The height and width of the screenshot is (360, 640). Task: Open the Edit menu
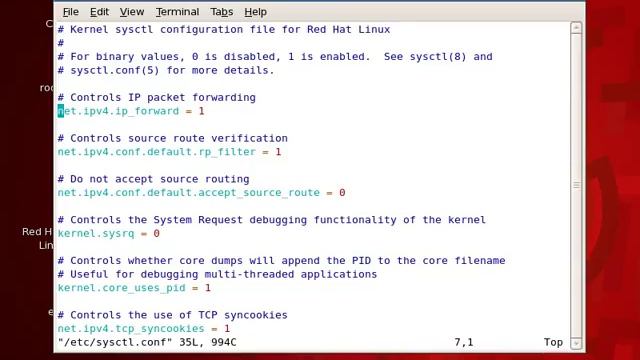click(x=99, y=12)
